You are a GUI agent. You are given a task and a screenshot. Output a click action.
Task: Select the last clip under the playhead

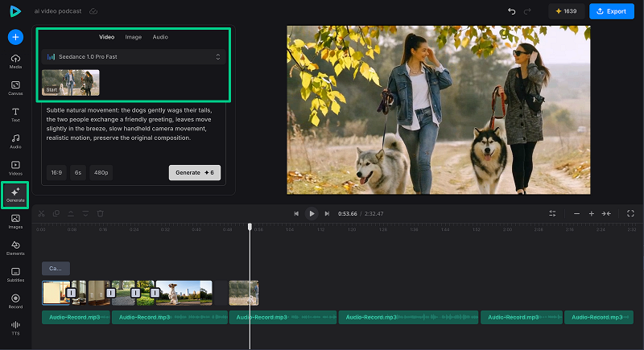point(244,293)
